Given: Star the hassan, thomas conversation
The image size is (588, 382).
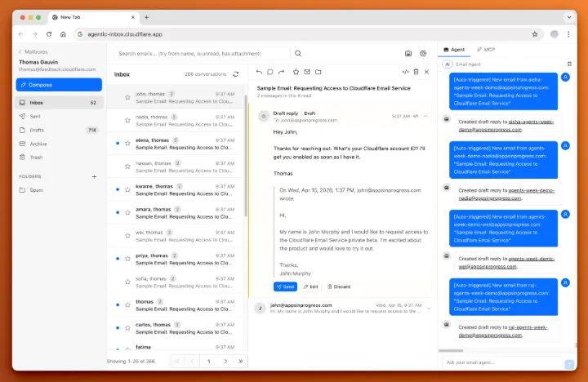Looking at the screenshot, I should (x=127, y=167).
